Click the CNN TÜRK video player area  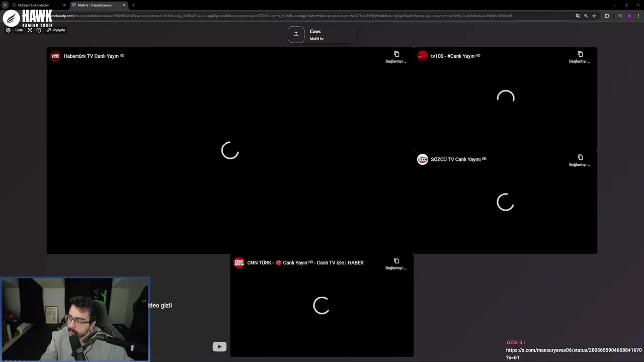tap(321, 306)
